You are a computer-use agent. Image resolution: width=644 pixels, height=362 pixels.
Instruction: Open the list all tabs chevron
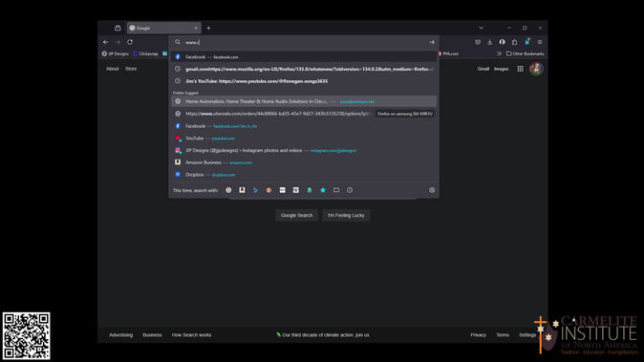[x=481, y=28]
